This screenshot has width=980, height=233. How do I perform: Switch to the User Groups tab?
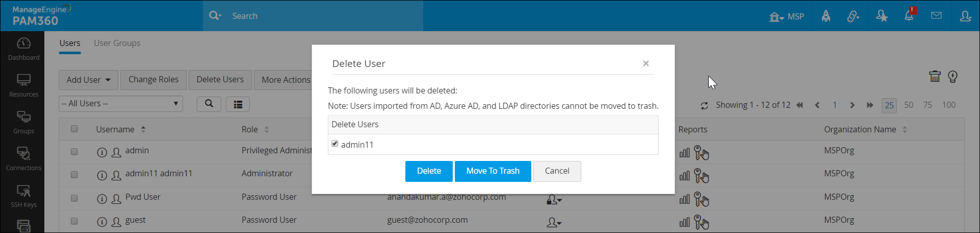coord(117,43)
